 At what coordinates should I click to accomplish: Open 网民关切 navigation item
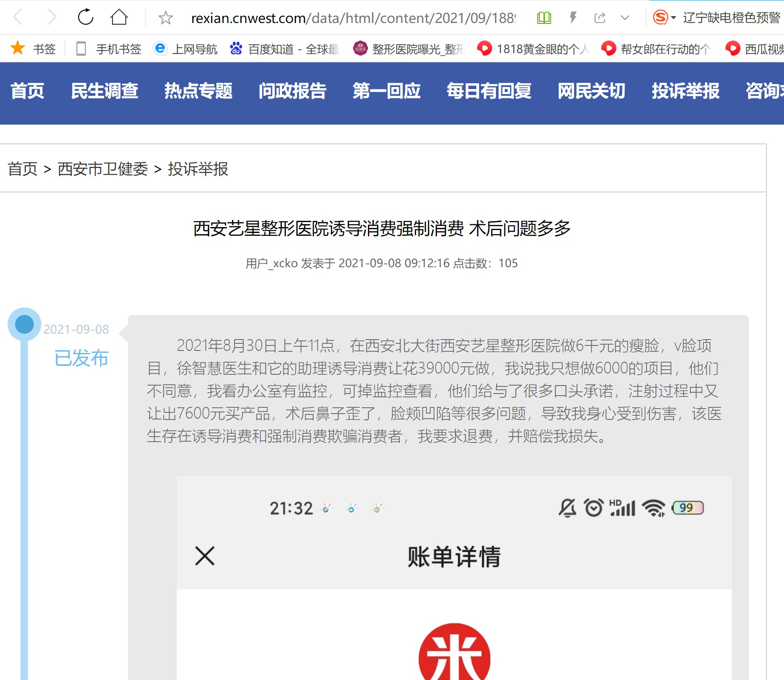tap(592, 91)
